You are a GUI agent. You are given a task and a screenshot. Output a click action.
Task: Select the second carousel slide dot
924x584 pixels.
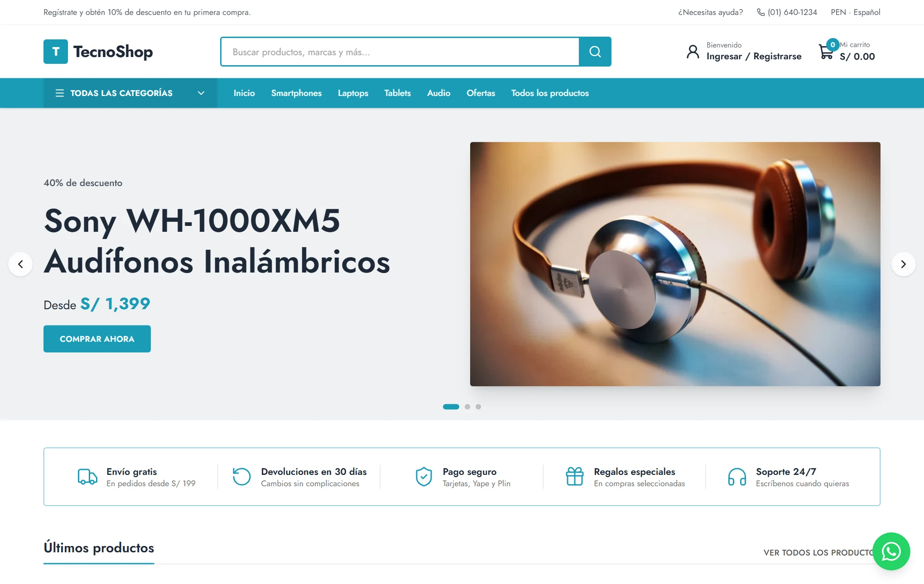tap(467, 407)
